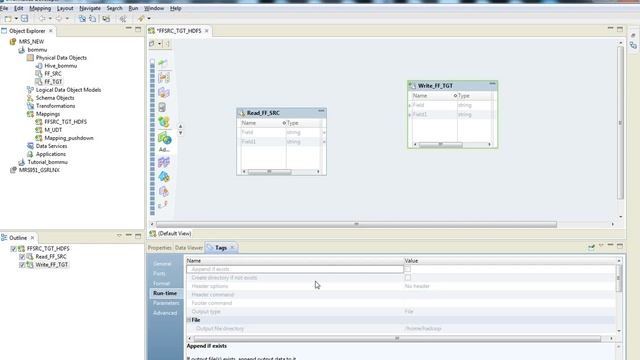
Task: Open the Navigate menu
Action: pyautogui.click(x=90, y=8)
